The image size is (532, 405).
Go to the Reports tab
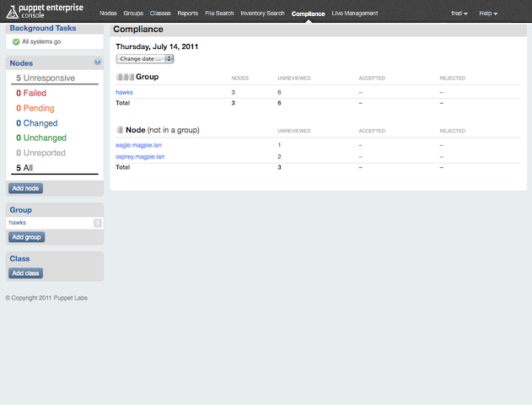[x=187, y=13]
